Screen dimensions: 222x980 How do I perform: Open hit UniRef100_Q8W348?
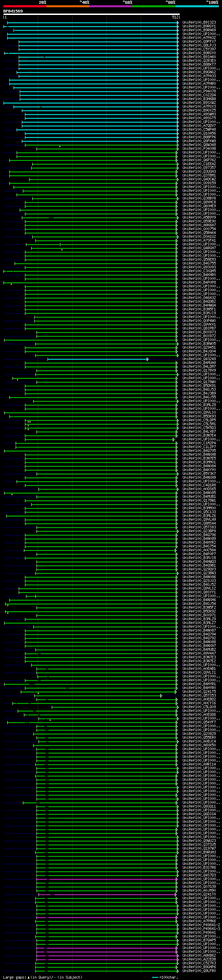click(x=199, y=145)
